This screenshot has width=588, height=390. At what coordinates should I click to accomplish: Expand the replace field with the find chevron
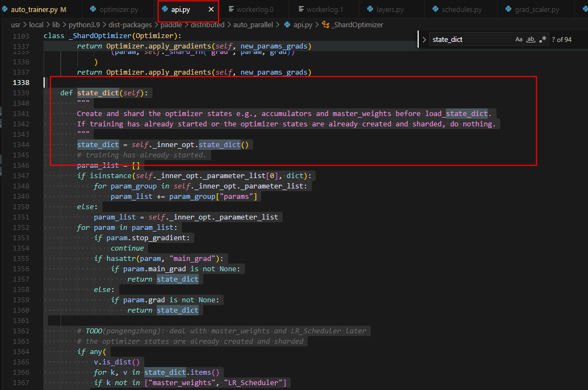click(x=424, y=39)
